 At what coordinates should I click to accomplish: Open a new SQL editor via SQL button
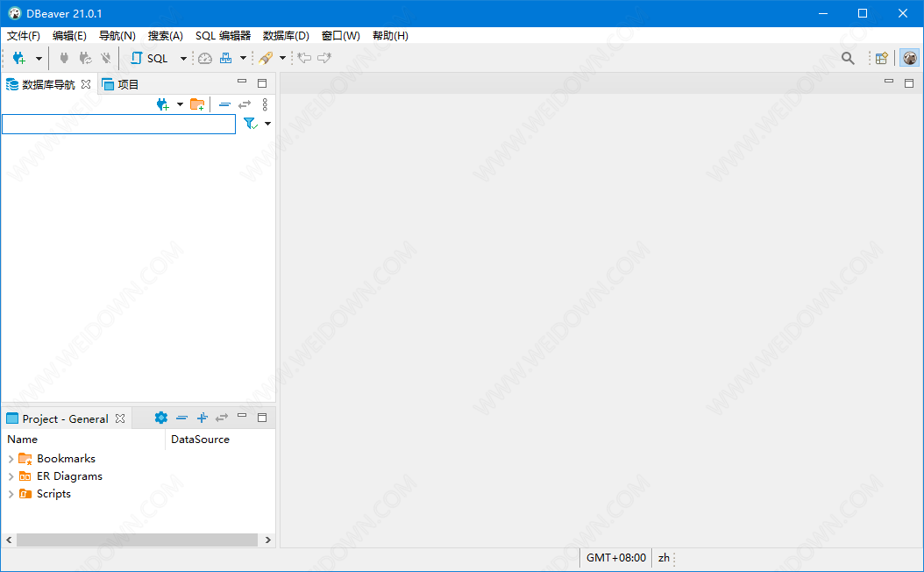[x=149, y=58]
